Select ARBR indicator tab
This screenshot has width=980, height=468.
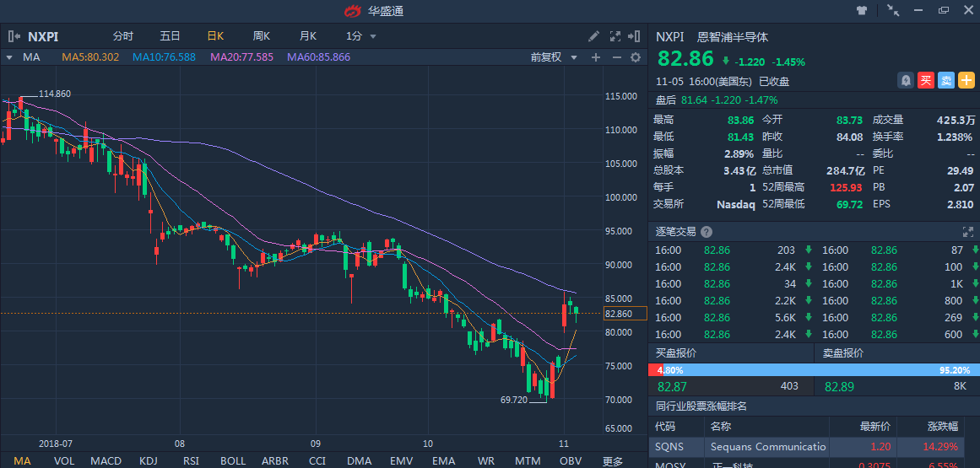point(275,461)
